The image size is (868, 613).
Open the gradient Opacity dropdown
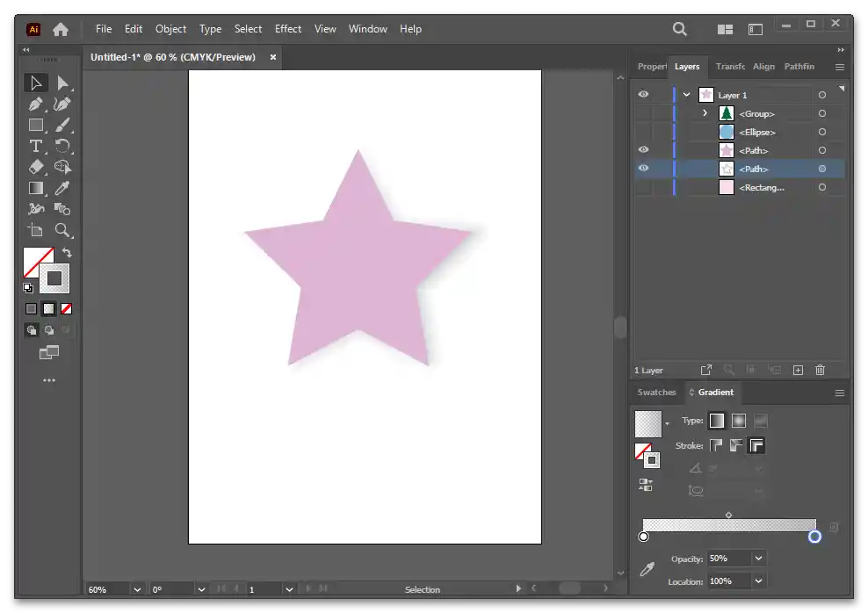759,559
